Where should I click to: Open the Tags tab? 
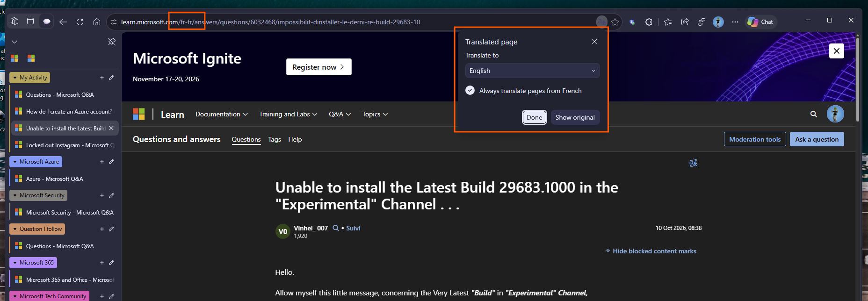pyautogui.click(x=275, y=139)
